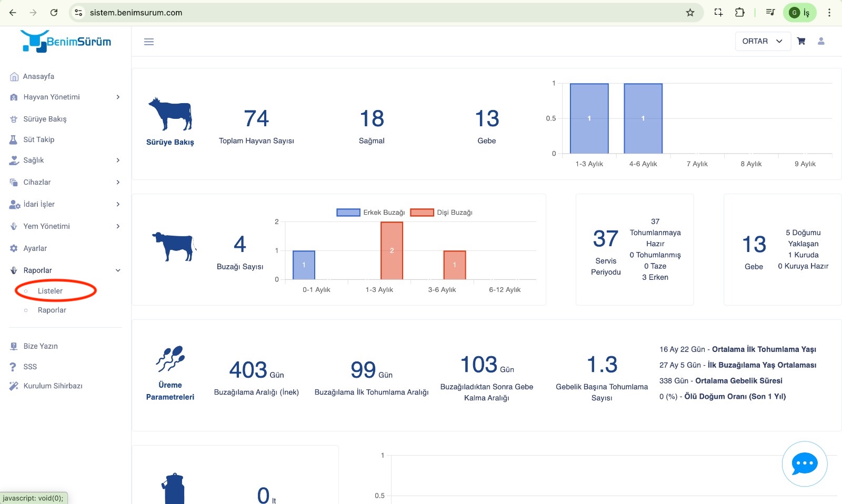Image resolution: width=842 pixels, height=504 pixels.
Task: Click '99 Gün' İlk Tohumlama value
Action: click(x=372, y=370)
